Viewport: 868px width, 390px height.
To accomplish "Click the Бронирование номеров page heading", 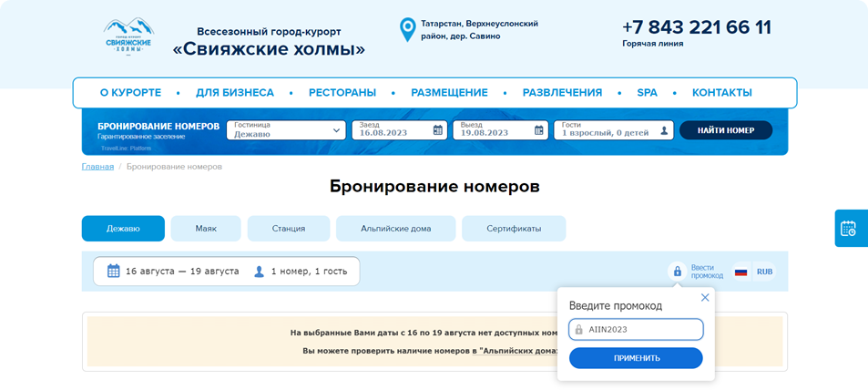I will [x=434, y=187].
